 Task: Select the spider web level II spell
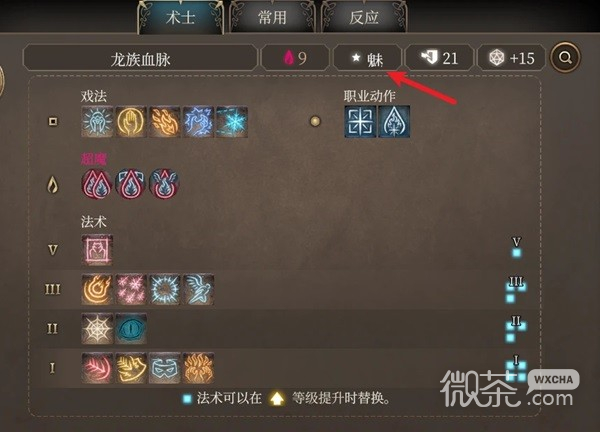click(97, 329)
